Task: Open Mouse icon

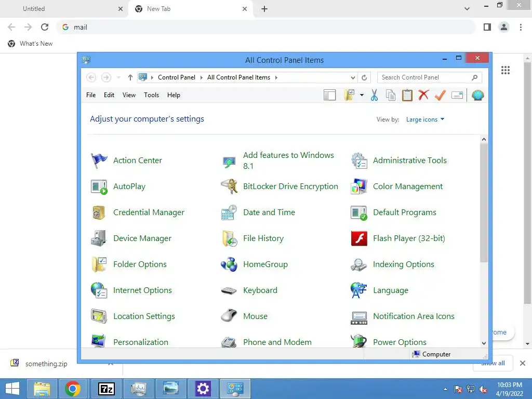Action: 229,316
